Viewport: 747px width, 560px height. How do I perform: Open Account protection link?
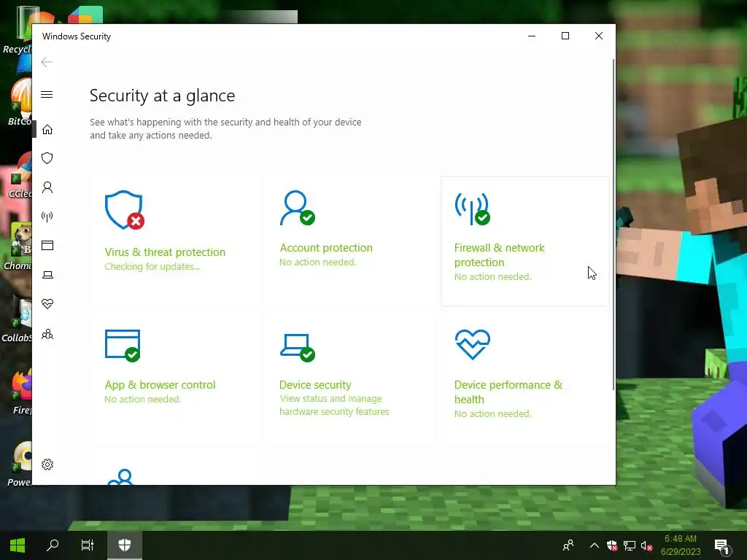[x=326, y=248]
